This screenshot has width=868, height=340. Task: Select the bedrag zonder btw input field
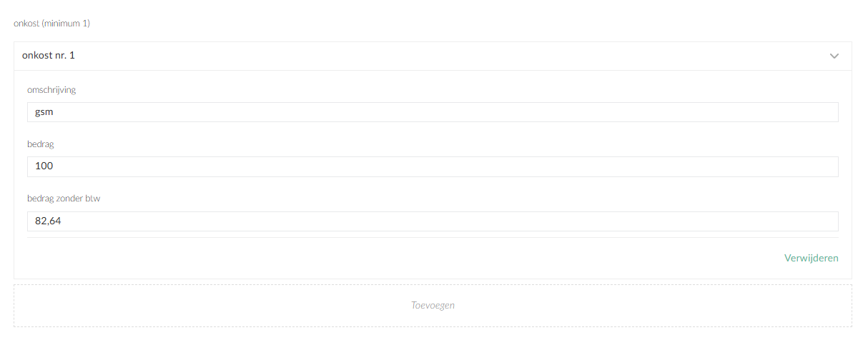(432, 221)
